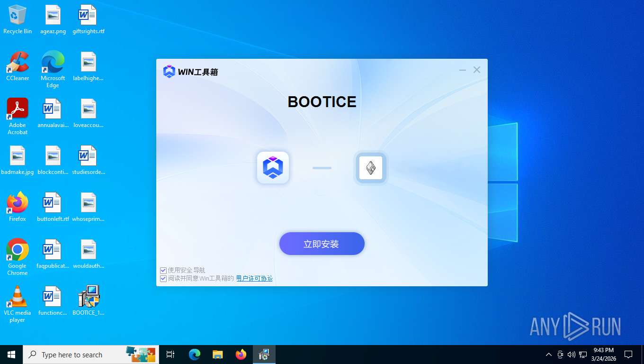This screenshot has height=364, width=644.
Task: Select the Recycle Bin desktop icon
Action: pos(18,19)
